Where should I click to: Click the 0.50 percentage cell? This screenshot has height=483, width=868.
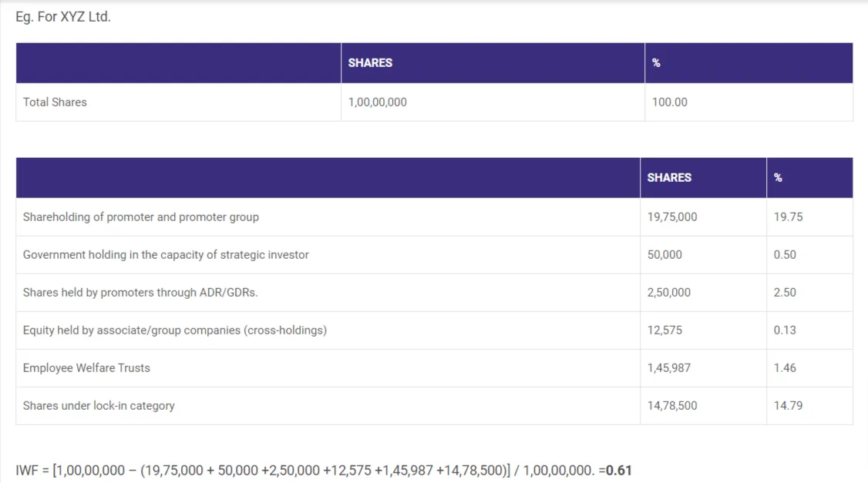(785, 255)
